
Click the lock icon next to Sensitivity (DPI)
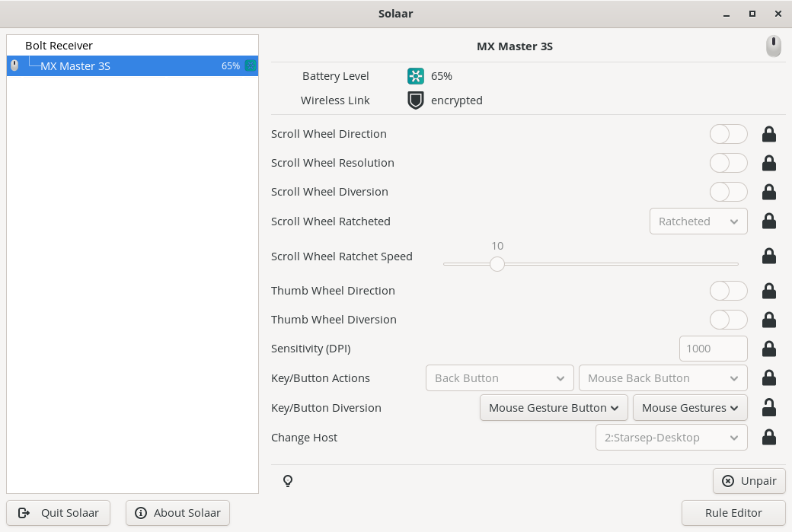(769, 349)
